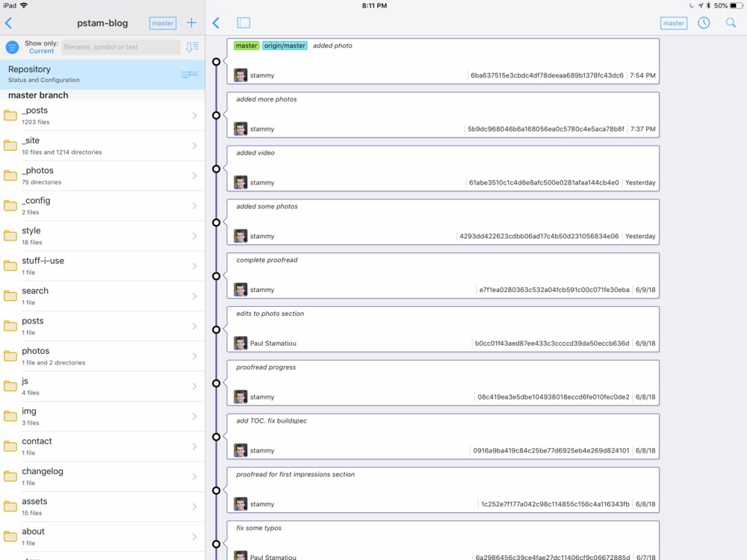The image size is (747, 560).
Task: Tap the plus icon to add a new item
Action: [x=191, y=23]
